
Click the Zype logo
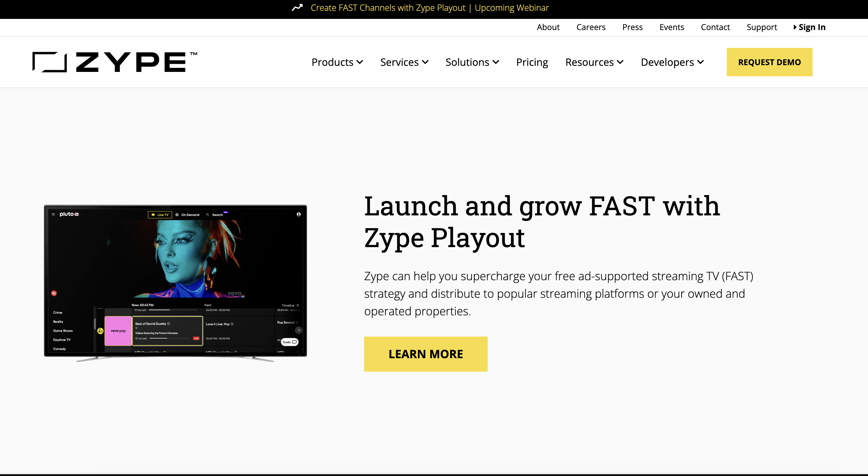tap(114, 62)
